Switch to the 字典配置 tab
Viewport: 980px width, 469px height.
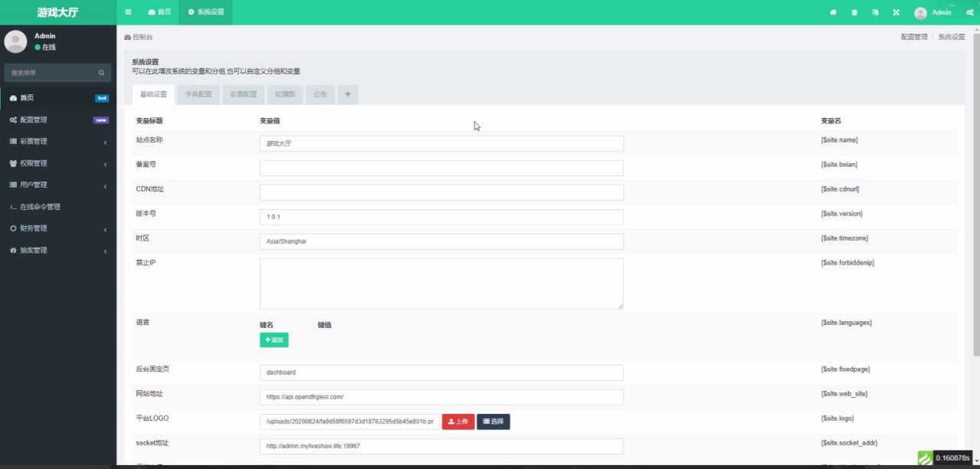coord(198,94)
